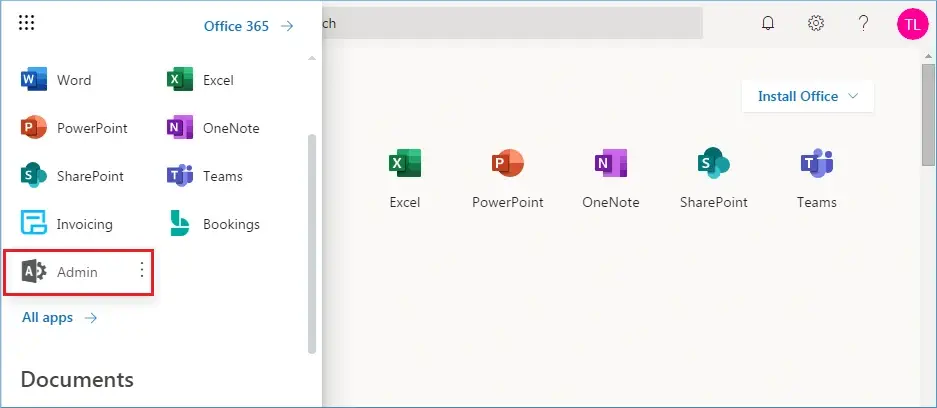Image resolution: width=937 pixels, height=408 pixels.
Task: Open settings gear icon
Action: tap(816, 23)
